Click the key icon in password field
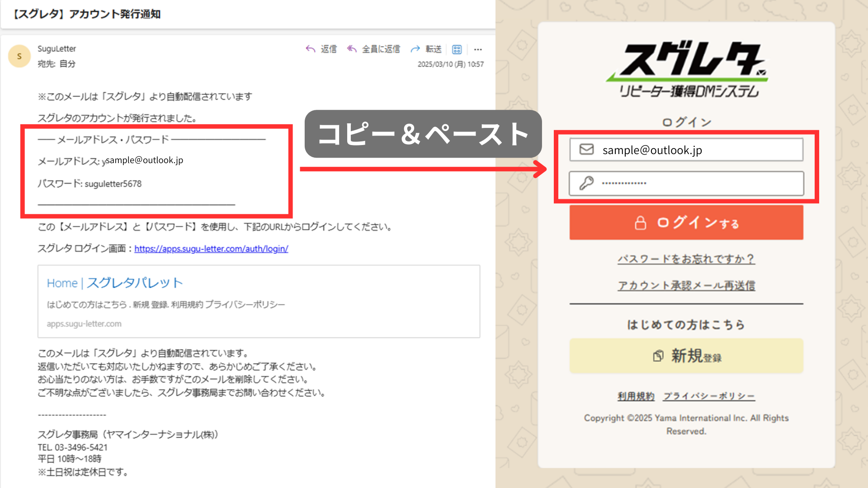This screenshot has width=868, height=488. [x=586, y=183]
